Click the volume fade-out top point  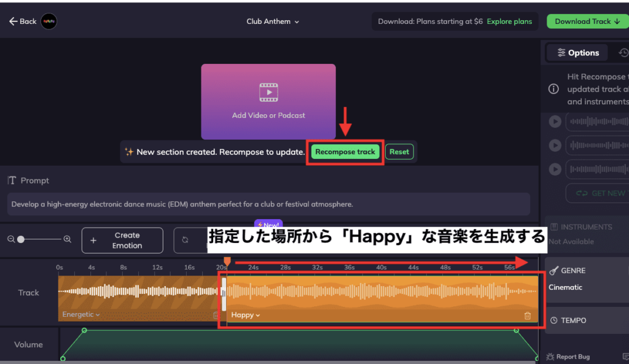pos(516,330)
